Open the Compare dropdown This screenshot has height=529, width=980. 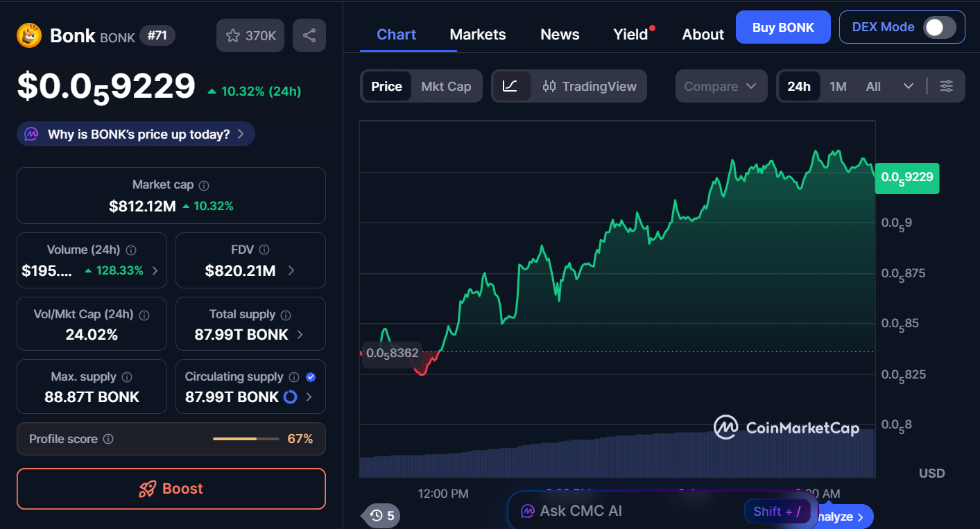pos(721,86)
